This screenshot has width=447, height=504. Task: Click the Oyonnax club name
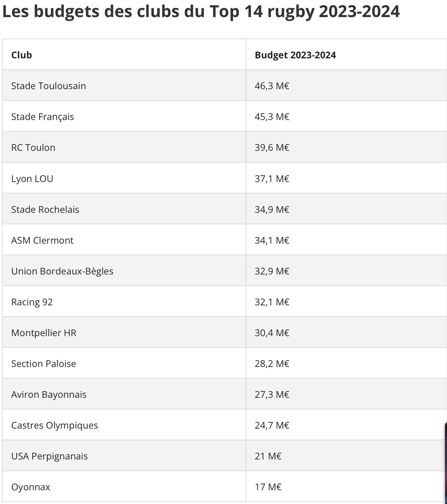(31, 487)
